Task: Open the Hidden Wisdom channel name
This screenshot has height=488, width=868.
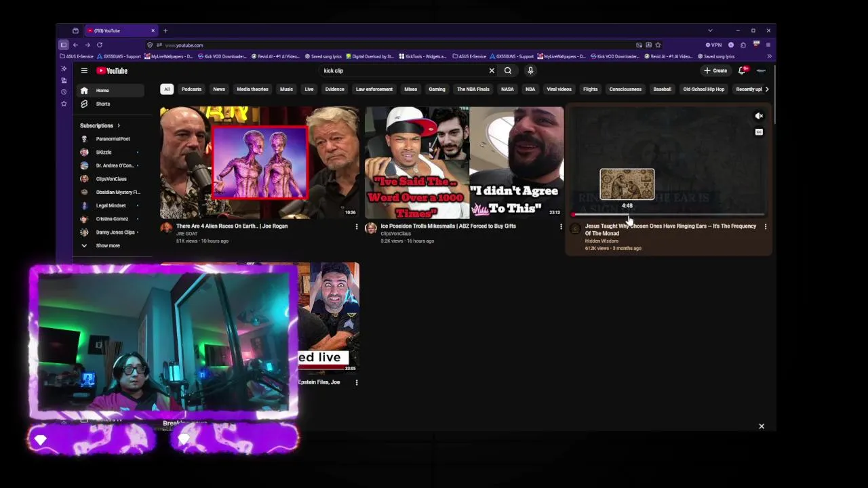Action: pyautogui.click(x=601, y=241)
